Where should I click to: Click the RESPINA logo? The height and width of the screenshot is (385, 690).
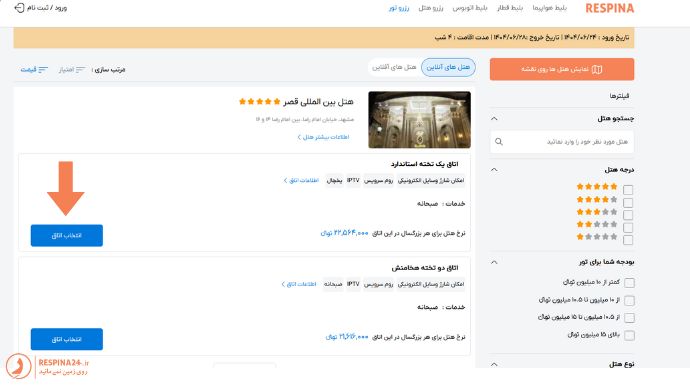[x=609, y=8]
